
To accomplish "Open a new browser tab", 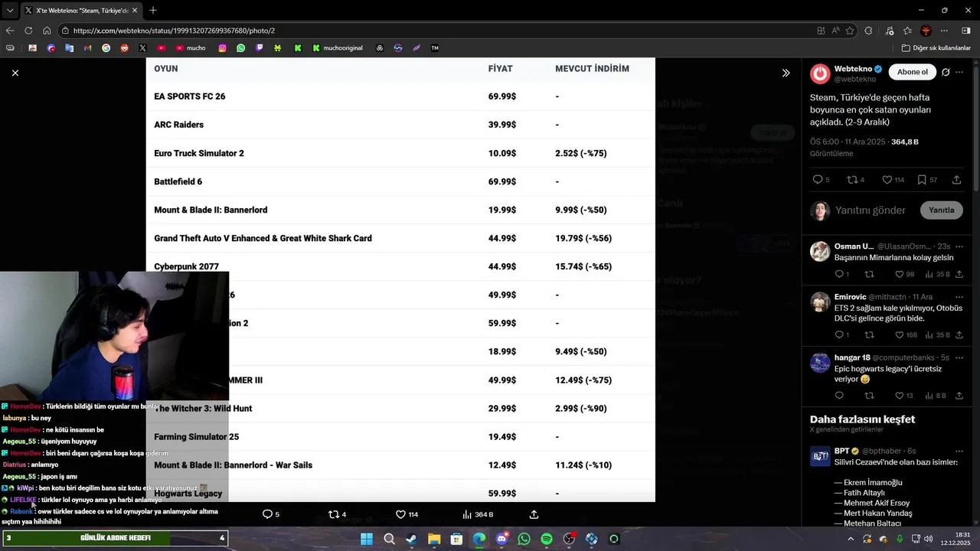I will [153, 11].
